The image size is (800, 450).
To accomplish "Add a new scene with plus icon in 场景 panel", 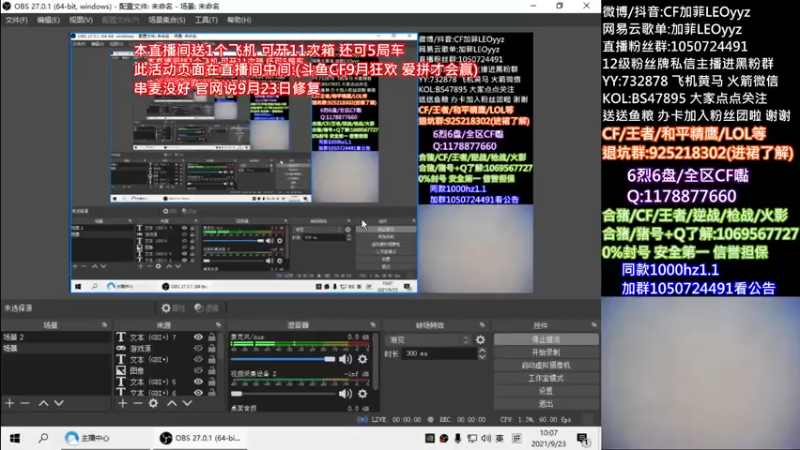I will point(10,403).
